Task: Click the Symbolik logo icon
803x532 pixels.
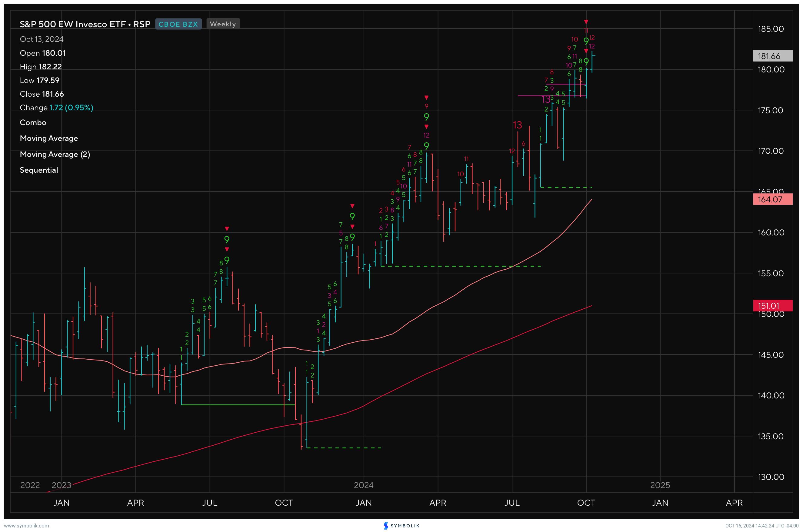Action: pos(386,526)
